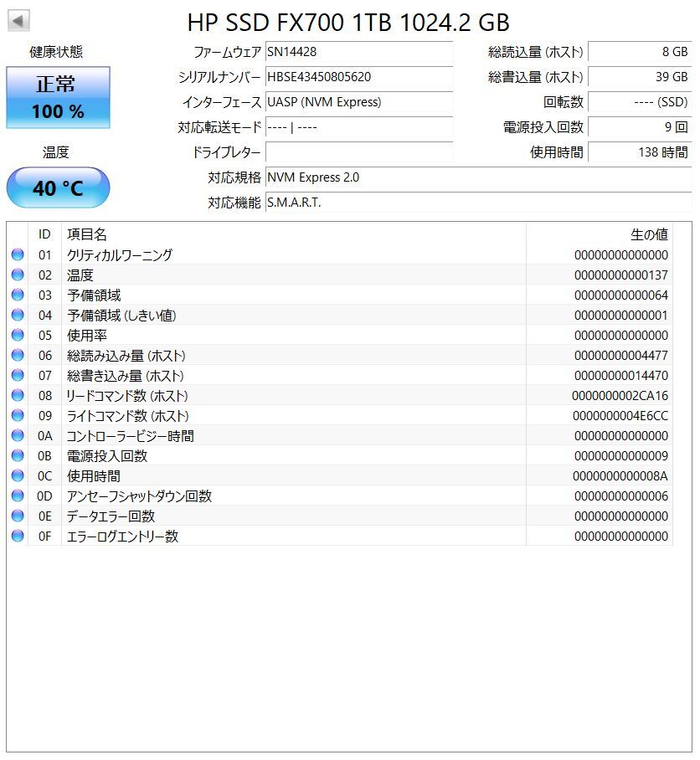This screenshot has height=760, width=700.
Task: Select the クリティカルワーニング attribute name
Action: (x=119, y=255)
